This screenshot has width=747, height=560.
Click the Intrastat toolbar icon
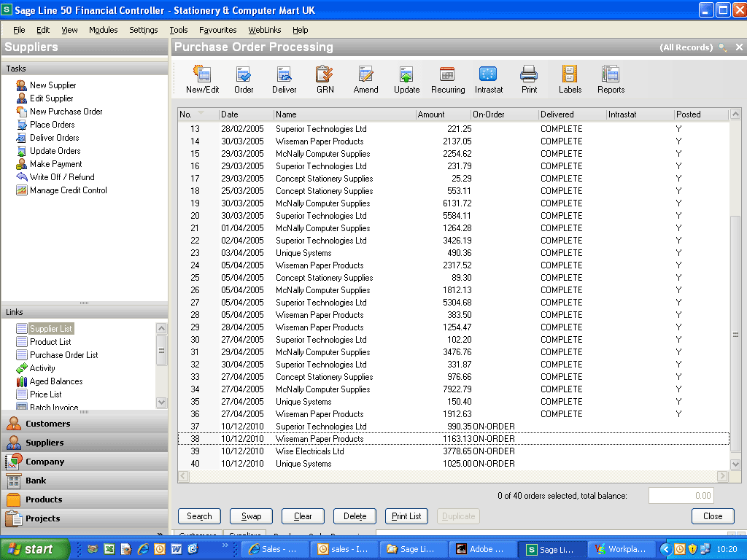[489, 79]
